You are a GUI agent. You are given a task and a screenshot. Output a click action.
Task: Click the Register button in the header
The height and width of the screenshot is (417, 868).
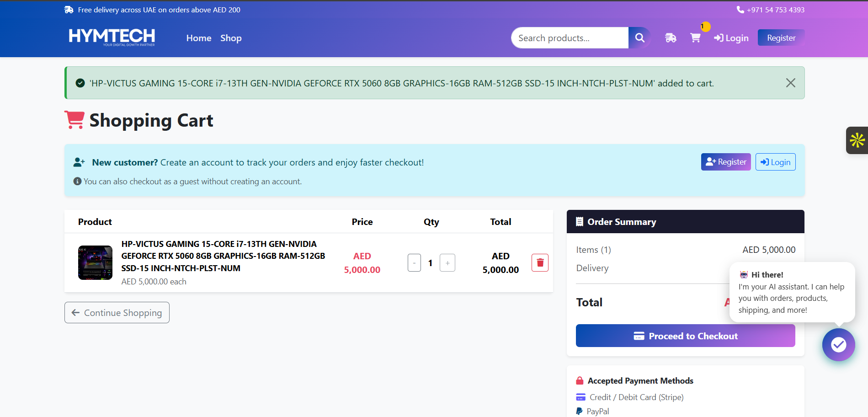click(x=781, y=37)
